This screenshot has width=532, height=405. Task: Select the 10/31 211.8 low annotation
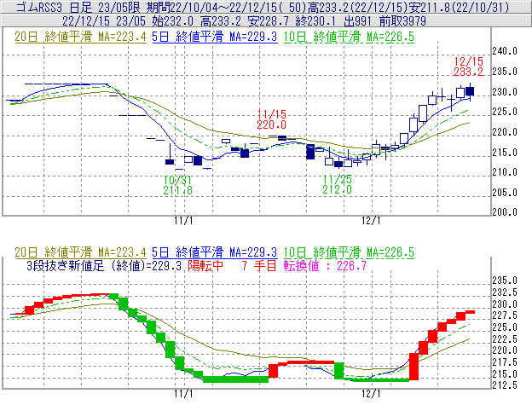(x=178, y=185)
